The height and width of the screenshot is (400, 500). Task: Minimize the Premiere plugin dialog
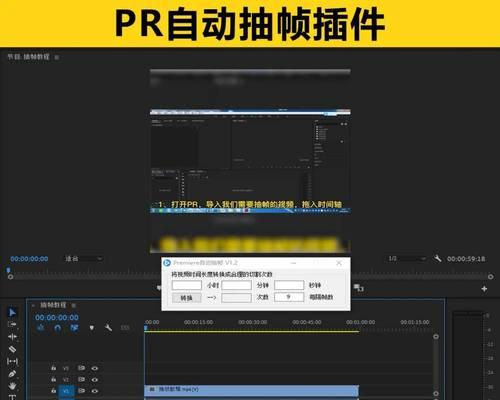click(x=294, y=263)
